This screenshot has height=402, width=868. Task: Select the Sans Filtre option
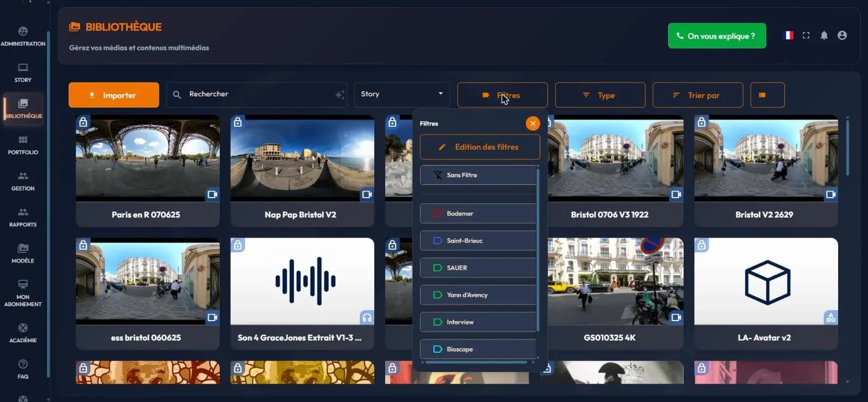pyautogui.click(x=478, y=175)
